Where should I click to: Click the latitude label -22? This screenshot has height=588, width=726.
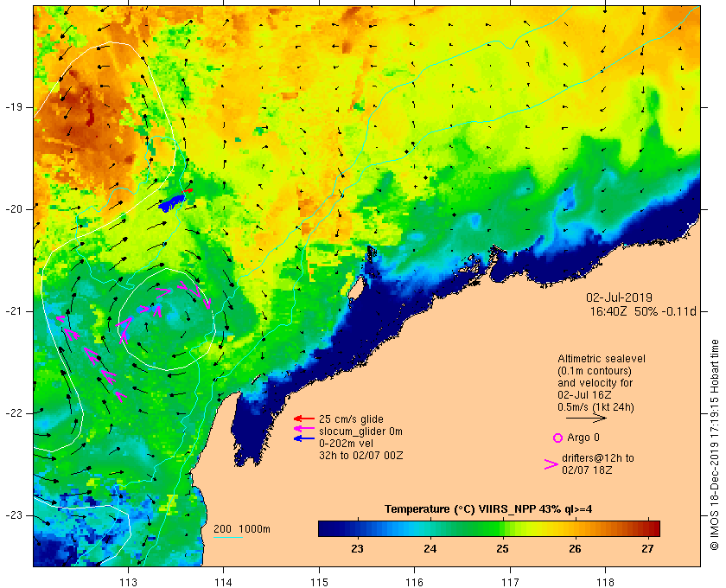click(14, 412)
